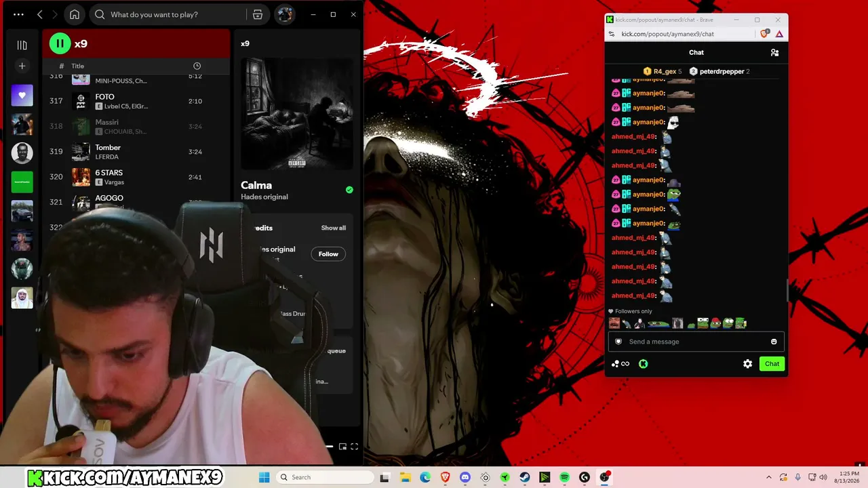Open the round bearded artist avatar in sidebar
This screenshot has height=488, width=868.
tap(22, 152)
